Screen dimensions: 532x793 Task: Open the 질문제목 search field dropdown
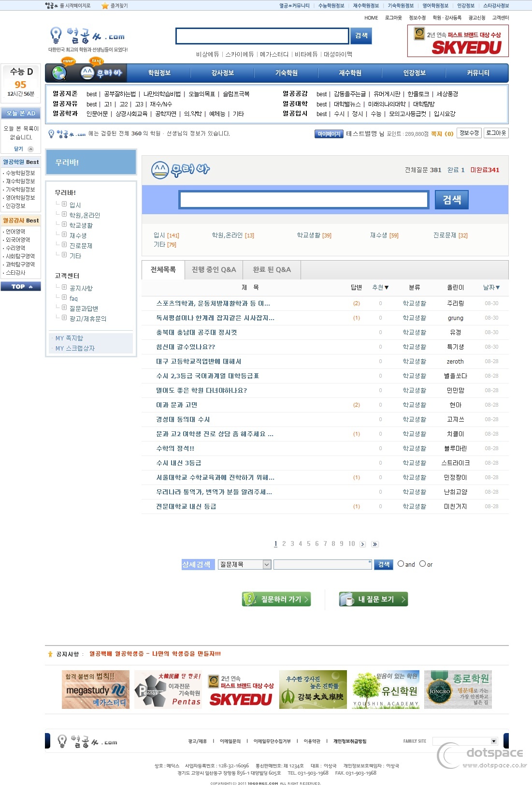click(244, 564)
